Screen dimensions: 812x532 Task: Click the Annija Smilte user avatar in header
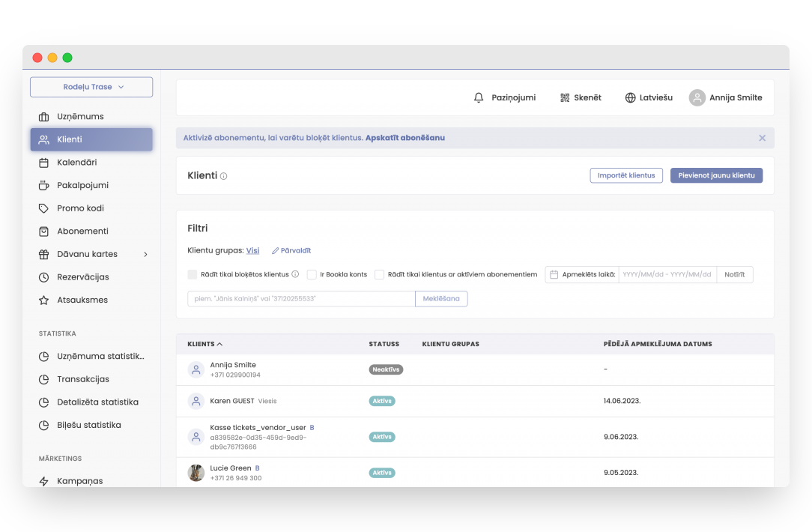pos(697,97)
